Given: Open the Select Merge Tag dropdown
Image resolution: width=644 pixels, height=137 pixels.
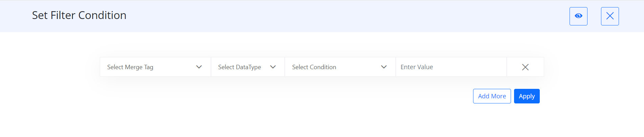Looking at the screenshot, I should click(x=155, y=67).
